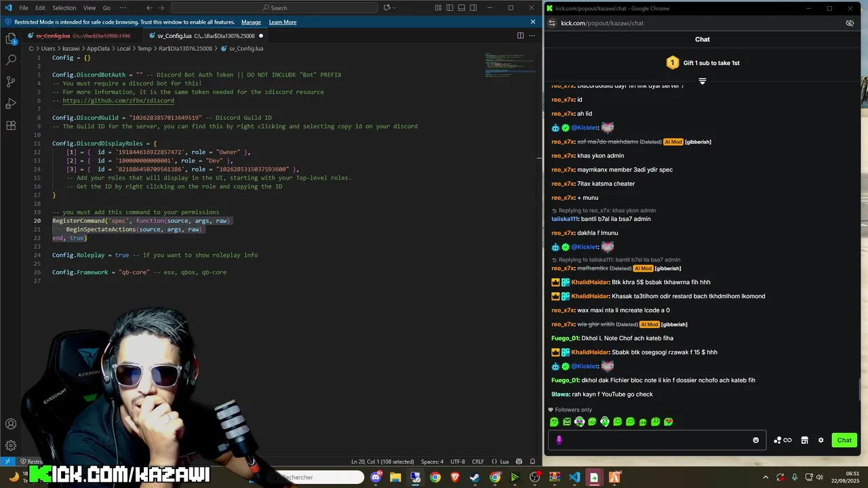868x488 pixels.
Task: Click Learn More in Restricted Mode banner
Action: pyautogui.click(x=283, y=22)
